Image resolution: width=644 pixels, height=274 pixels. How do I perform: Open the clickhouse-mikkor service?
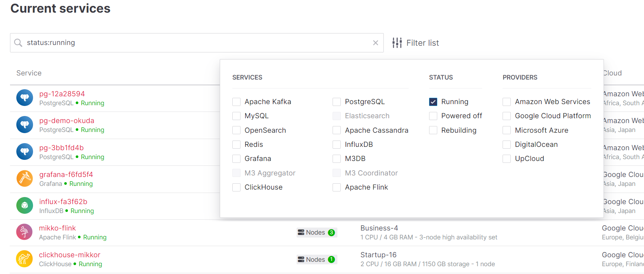tap(70, 255)
